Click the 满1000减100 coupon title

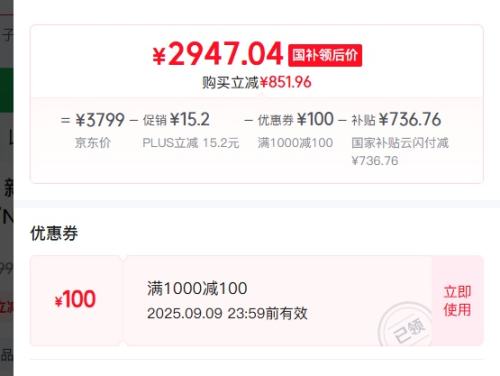pos(197,288)
